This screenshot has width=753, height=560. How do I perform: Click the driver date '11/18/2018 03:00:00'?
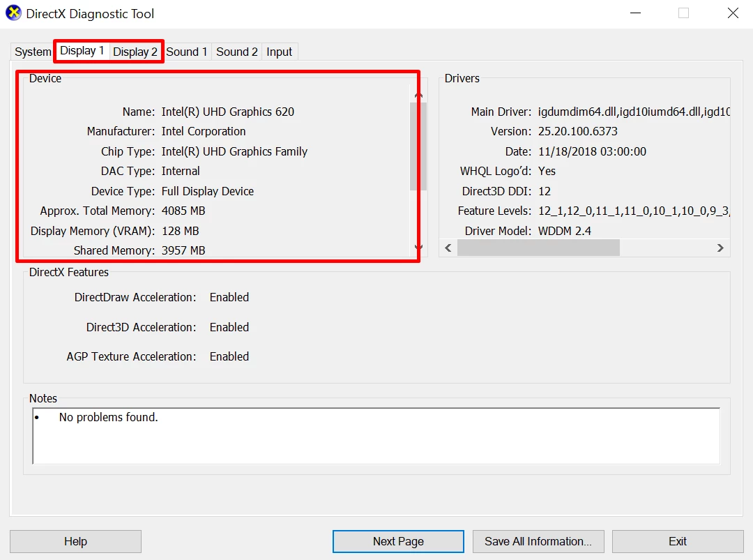pos(592,152)
